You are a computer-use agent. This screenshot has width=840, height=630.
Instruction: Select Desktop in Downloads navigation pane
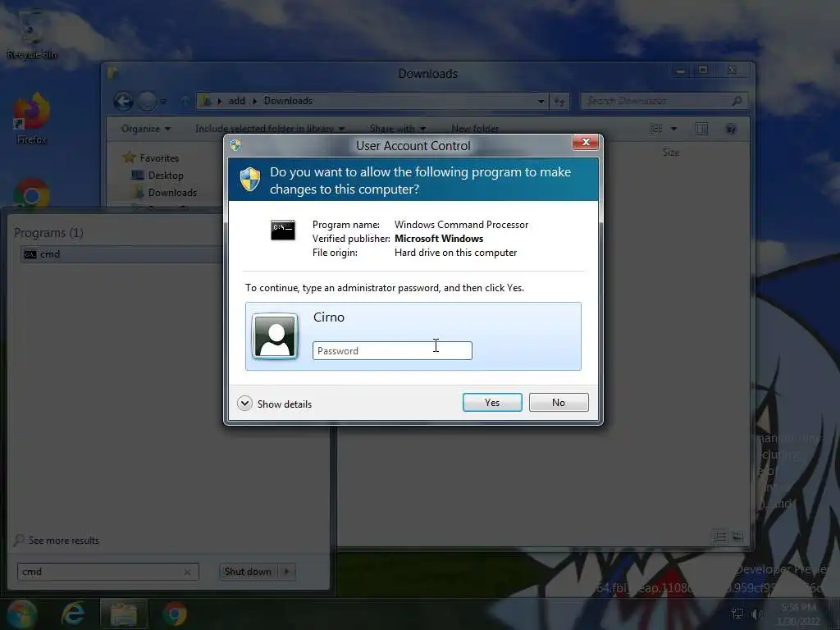coord(166,176)
